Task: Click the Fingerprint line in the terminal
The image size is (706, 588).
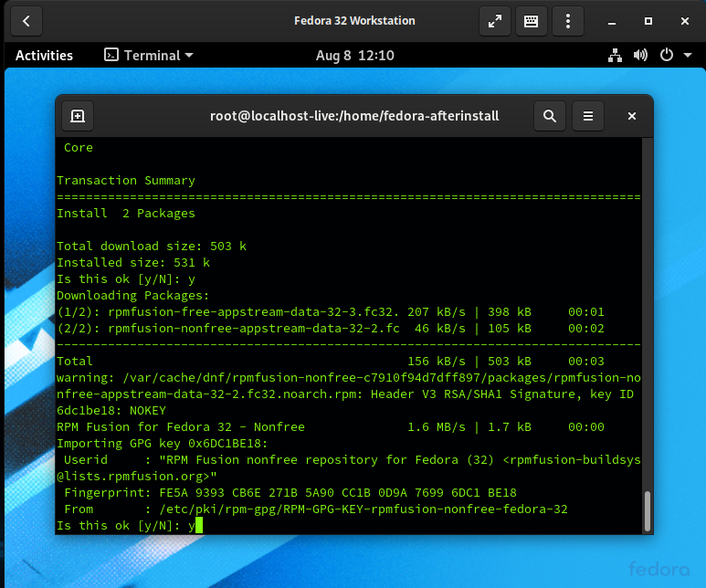Action: pyautogui.click(x=290, y=492)
